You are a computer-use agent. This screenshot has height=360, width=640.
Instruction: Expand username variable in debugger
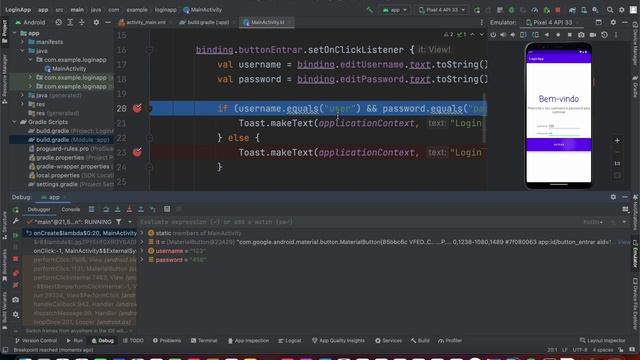pyautogui.click(x=142, y=251)
